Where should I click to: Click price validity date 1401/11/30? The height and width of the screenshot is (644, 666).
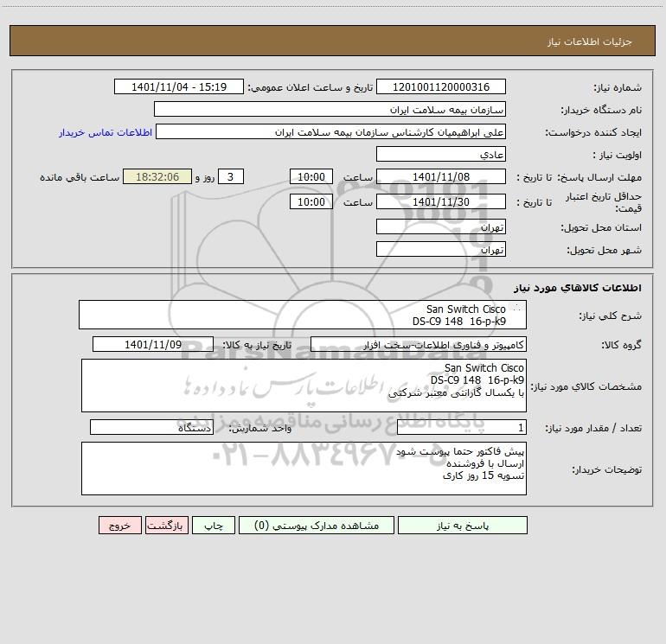441,201
